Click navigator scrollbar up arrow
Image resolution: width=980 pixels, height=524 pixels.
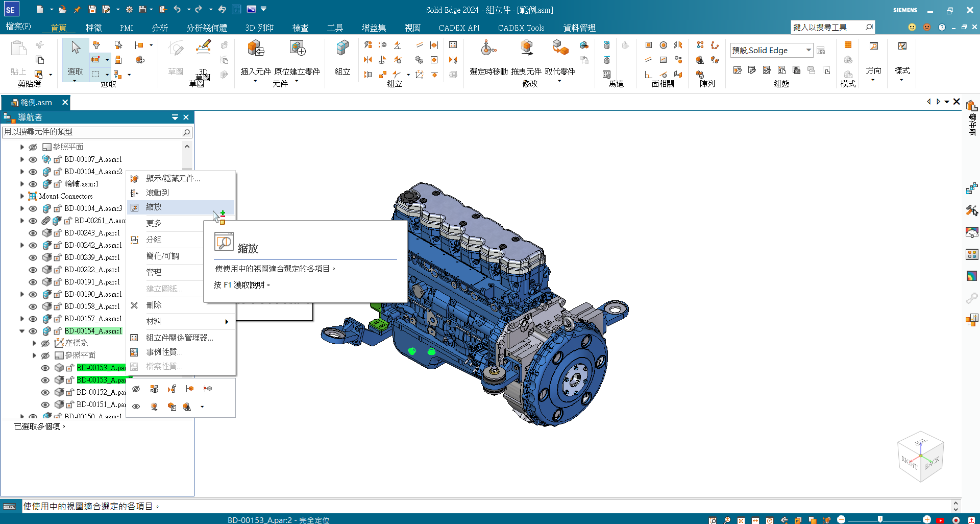pyautogui.click(x=187, y=147)
